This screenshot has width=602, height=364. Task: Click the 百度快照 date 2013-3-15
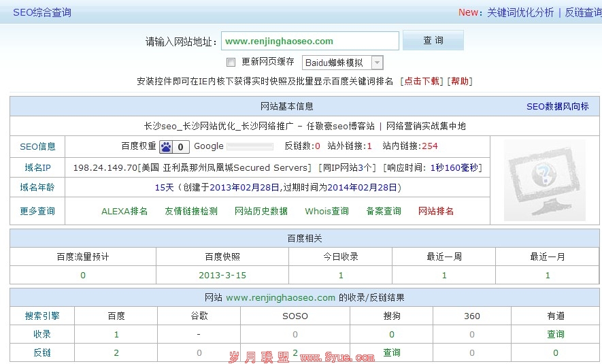pos(222,276)
